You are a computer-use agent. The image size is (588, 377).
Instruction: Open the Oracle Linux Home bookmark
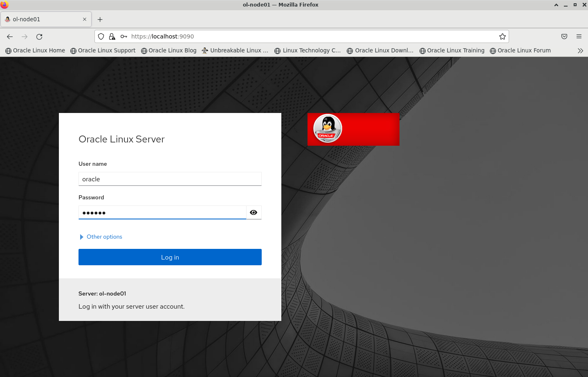(x=35, y=50)
